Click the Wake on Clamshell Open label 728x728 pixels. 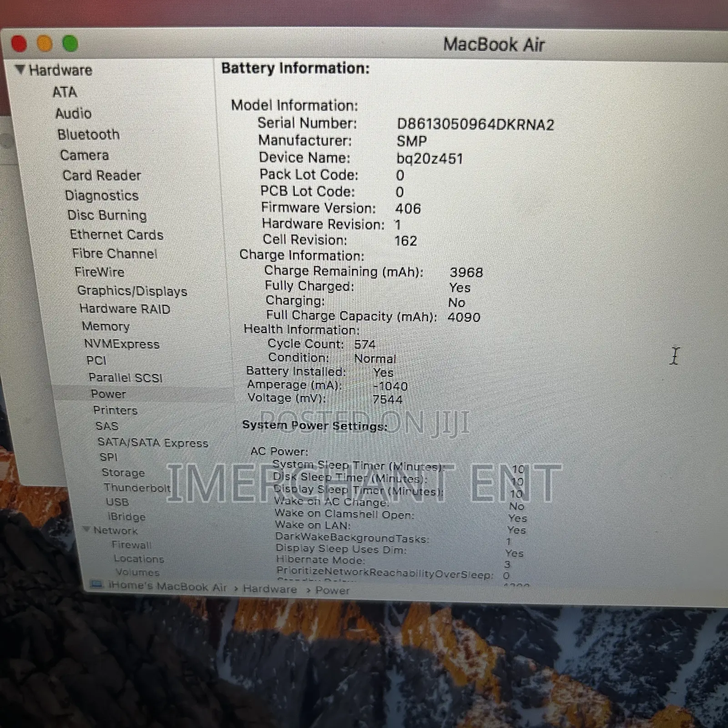[344, 514]
